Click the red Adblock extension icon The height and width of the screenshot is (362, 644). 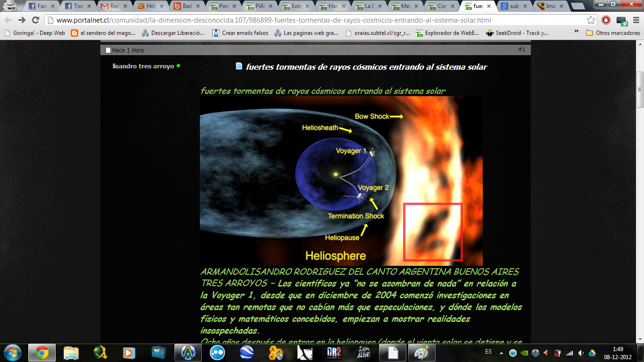[x=606, y=20]
